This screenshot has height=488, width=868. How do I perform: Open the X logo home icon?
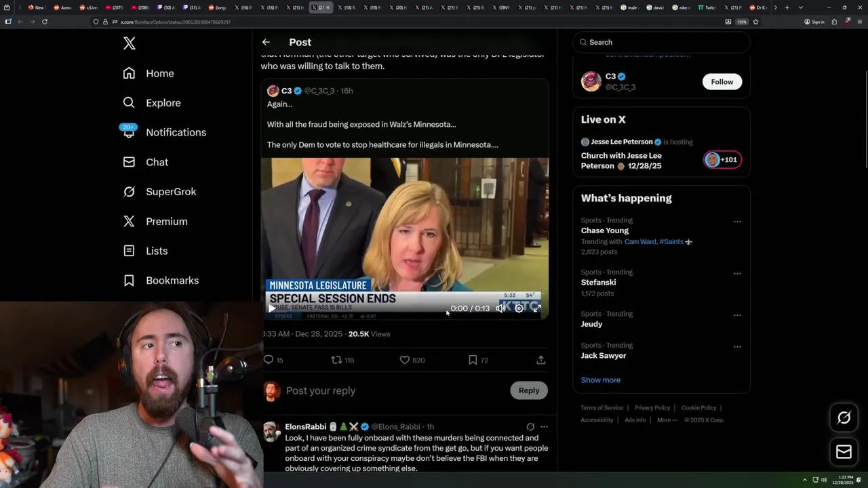130,43
